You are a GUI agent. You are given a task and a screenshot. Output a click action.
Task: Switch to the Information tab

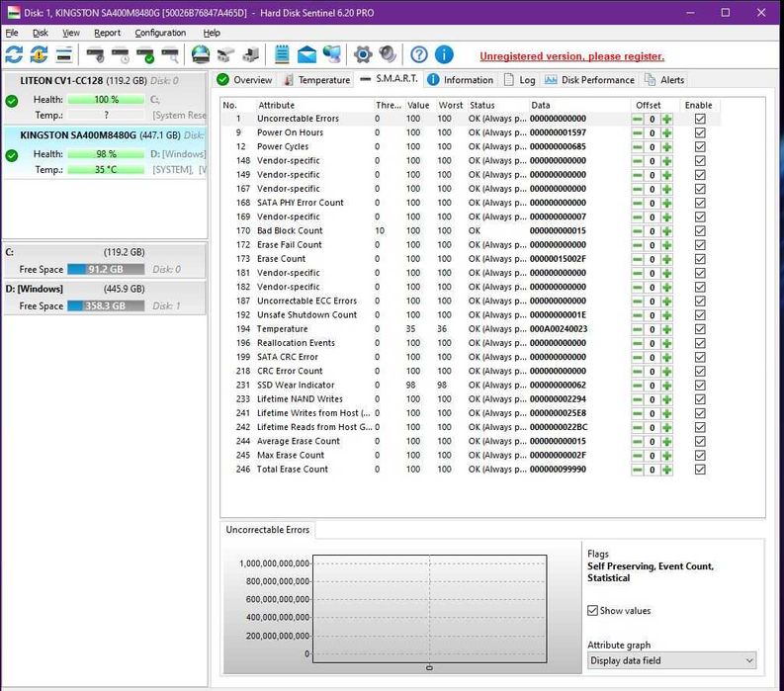pyautogui.click(x=460, y=80)
